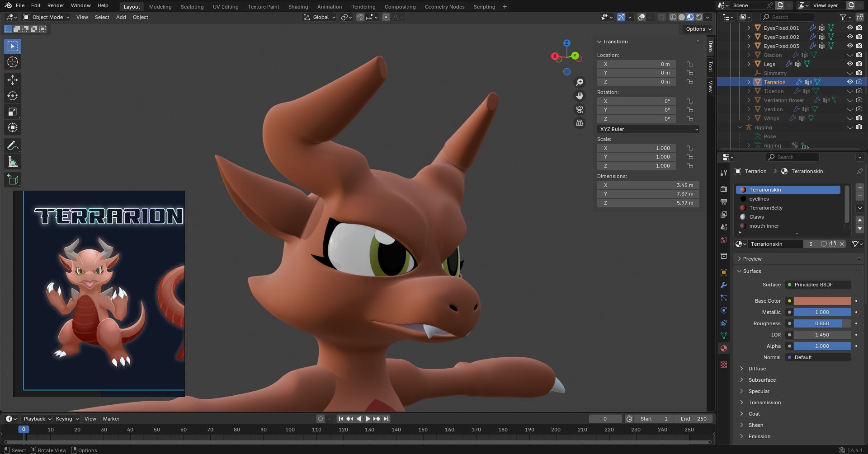Toggle visibility of Legs object
The height and width of the screenshot is (454, 868).
pos(850,64)
